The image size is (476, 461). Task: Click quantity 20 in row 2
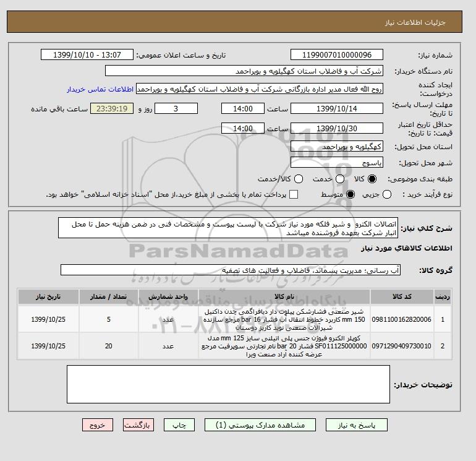click(x=109, y=346)
